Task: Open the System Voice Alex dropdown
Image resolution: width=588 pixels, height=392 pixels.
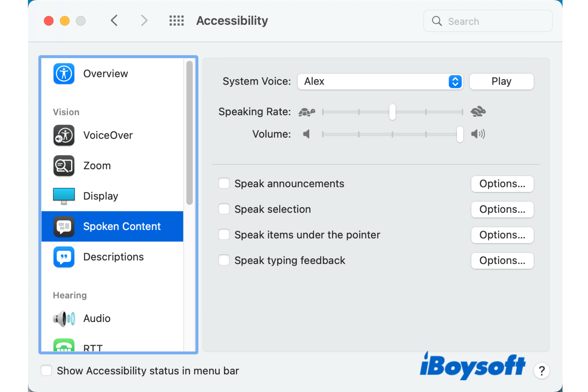Action: [x=380, y=82]
